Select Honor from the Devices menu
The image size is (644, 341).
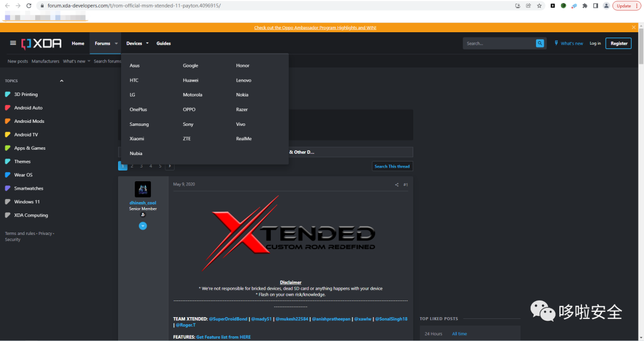pyautogui.click(x=243, y=66)
